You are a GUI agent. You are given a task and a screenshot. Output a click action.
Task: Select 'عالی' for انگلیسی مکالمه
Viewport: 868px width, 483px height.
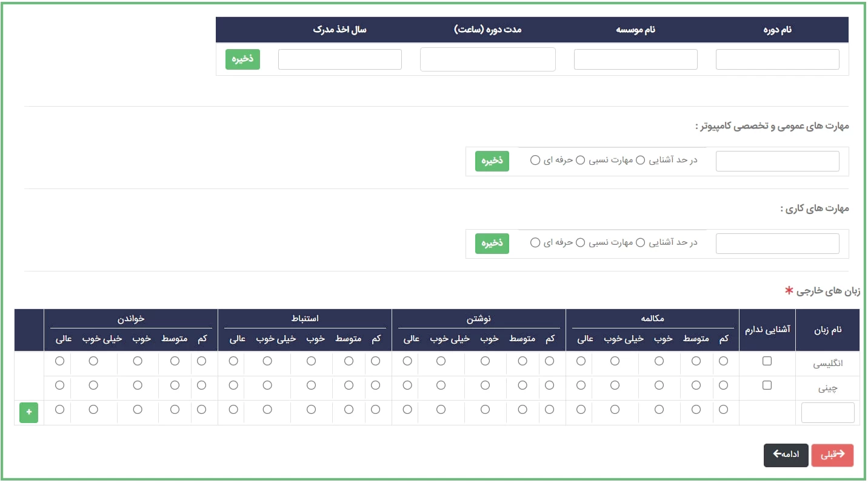point(581,361)
